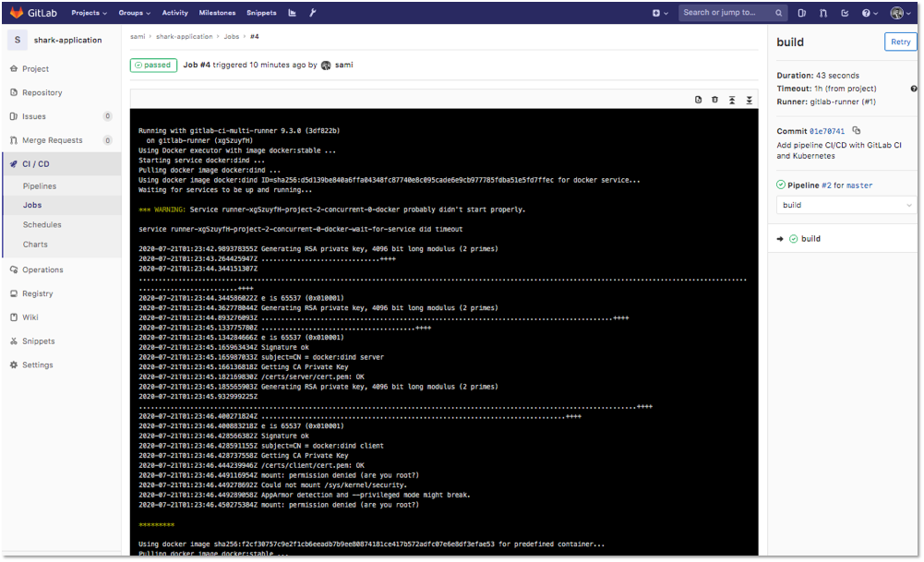Open the Issues icon in the header
The width and height of the screenshot is (924, 562).
click(801, 12)
